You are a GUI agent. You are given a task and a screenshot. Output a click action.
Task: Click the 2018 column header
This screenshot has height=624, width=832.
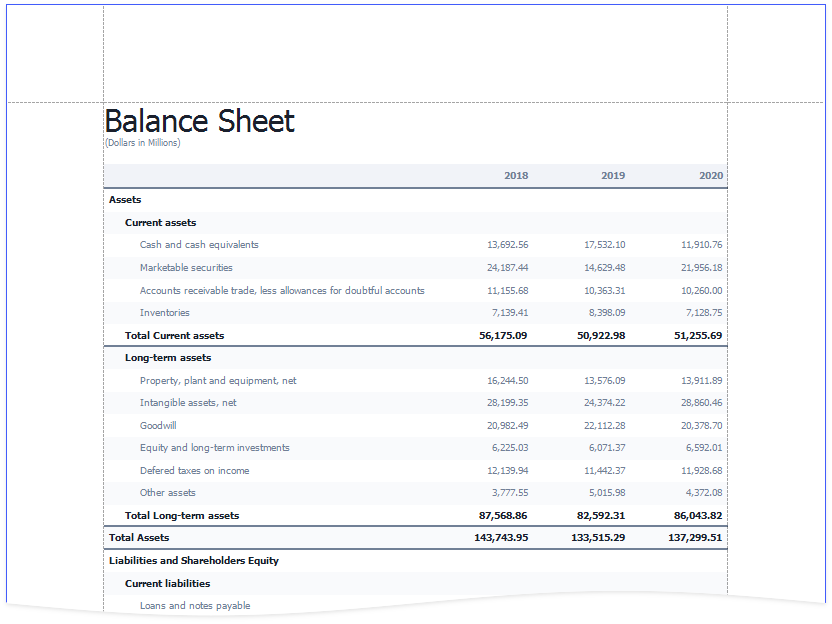(x=516, y=176)
